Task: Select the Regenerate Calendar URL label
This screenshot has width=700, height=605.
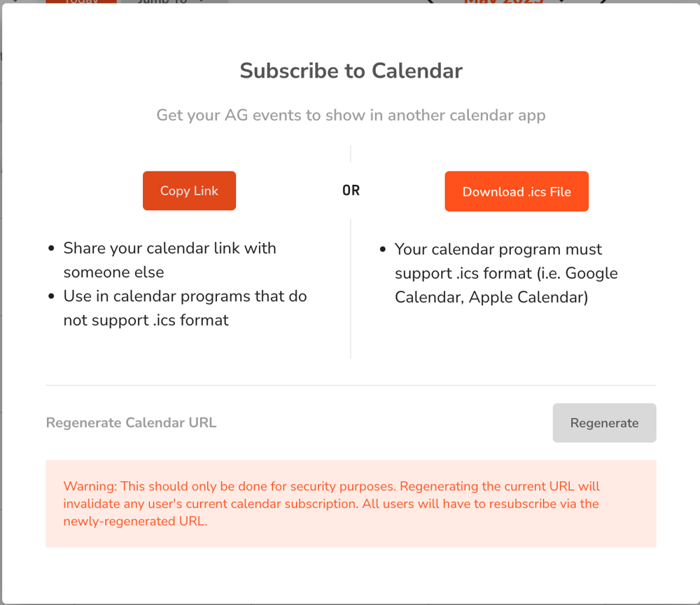Action: [131, 423]
